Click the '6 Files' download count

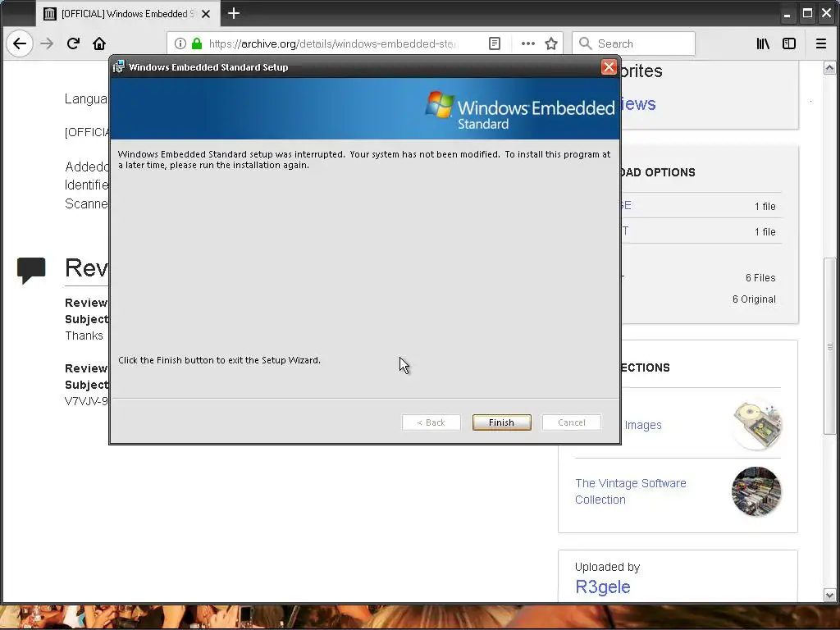click(x=760, y=277)
